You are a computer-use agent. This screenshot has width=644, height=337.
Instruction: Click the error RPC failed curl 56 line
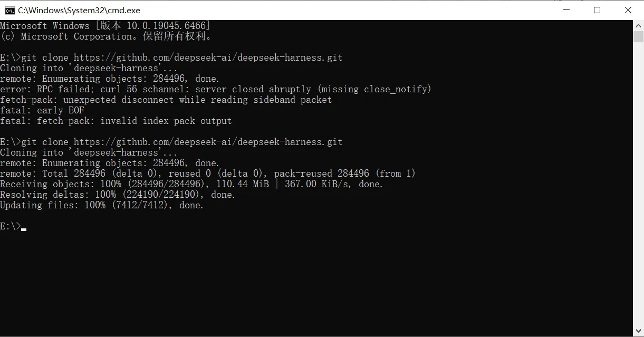pos(216,89)
